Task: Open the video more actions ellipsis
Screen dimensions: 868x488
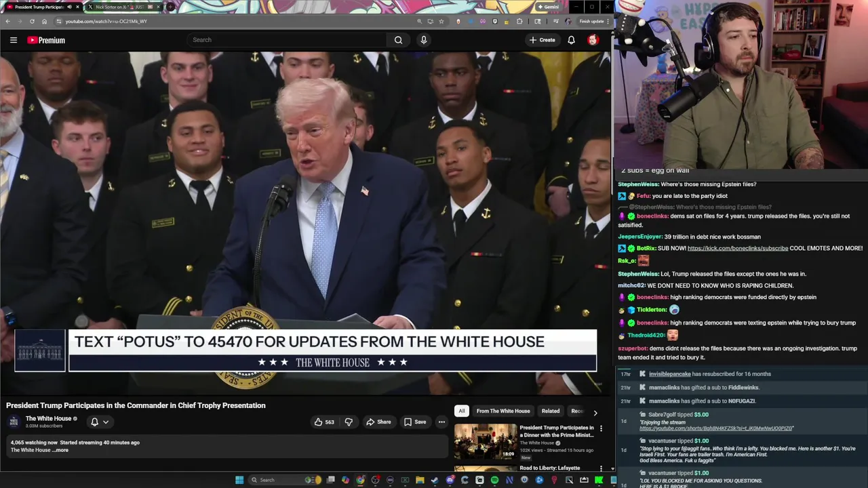Action: (441, 422)
